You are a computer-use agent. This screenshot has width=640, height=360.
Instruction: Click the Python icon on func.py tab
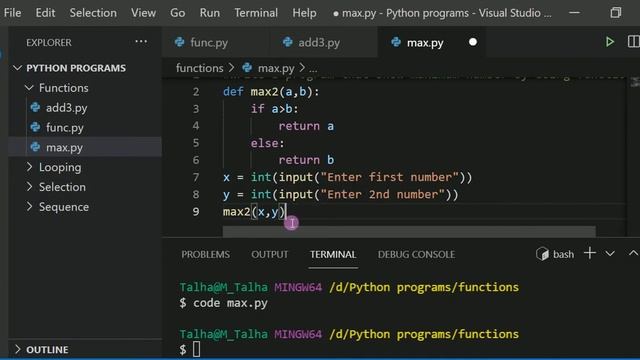click(179, 42)
